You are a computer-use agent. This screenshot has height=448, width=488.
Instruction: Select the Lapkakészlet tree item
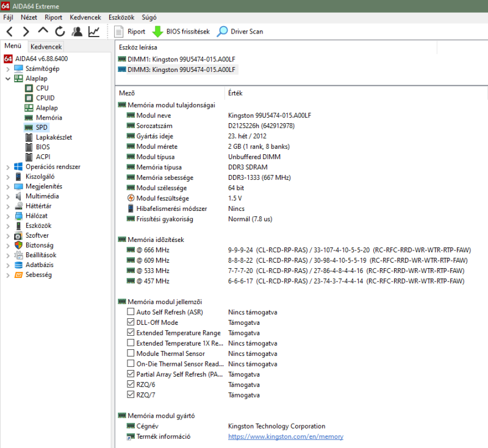pos(54,137)
